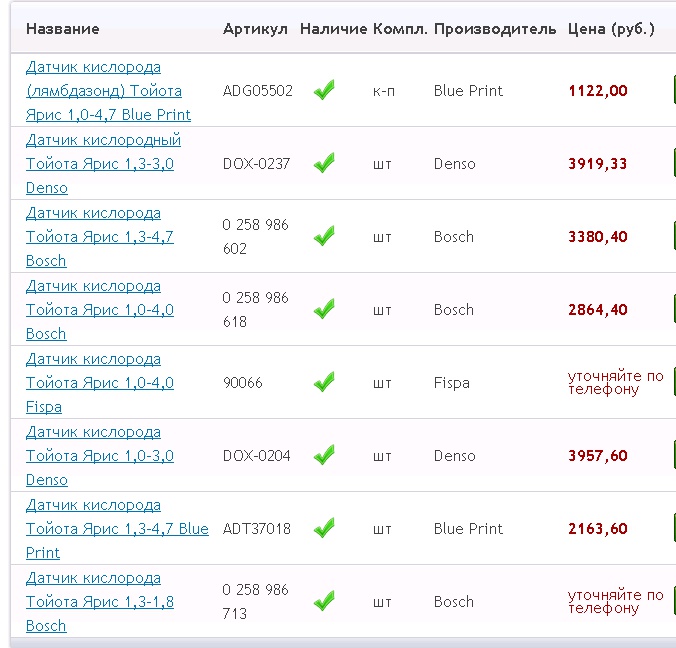Click the green checkmark in the Fispa 90066 row

324,383
